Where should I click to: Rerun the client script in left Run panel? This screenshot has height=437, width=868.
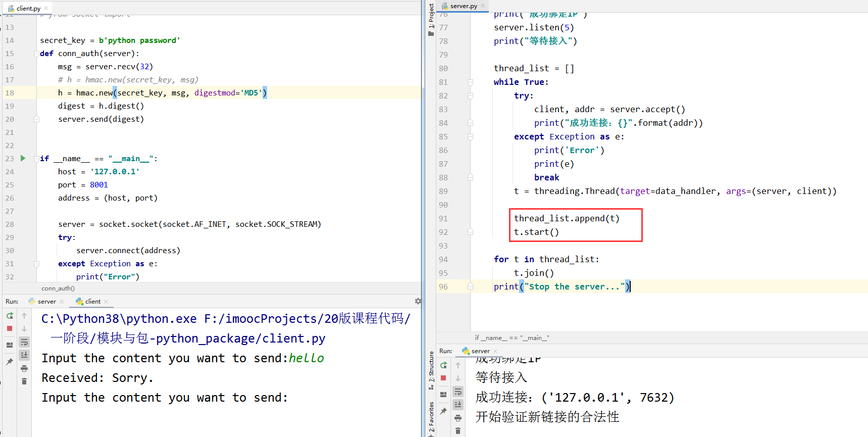click(10, 316)
